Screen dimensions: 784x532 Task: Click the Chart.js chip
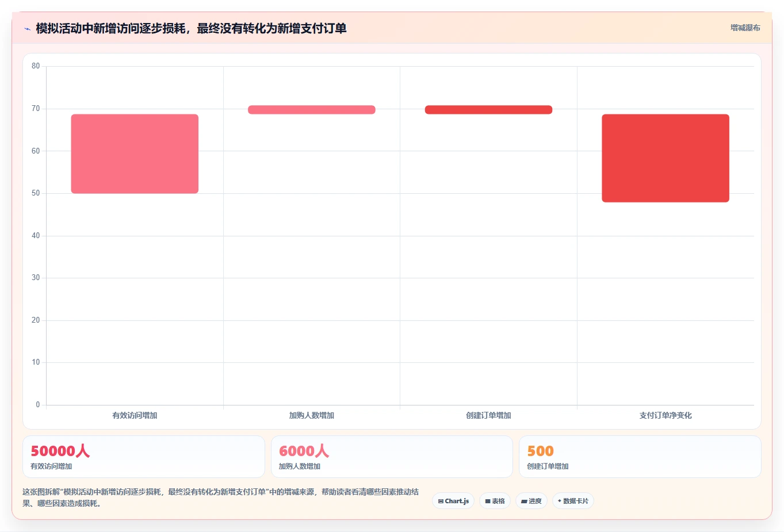[x=453, y=501]
